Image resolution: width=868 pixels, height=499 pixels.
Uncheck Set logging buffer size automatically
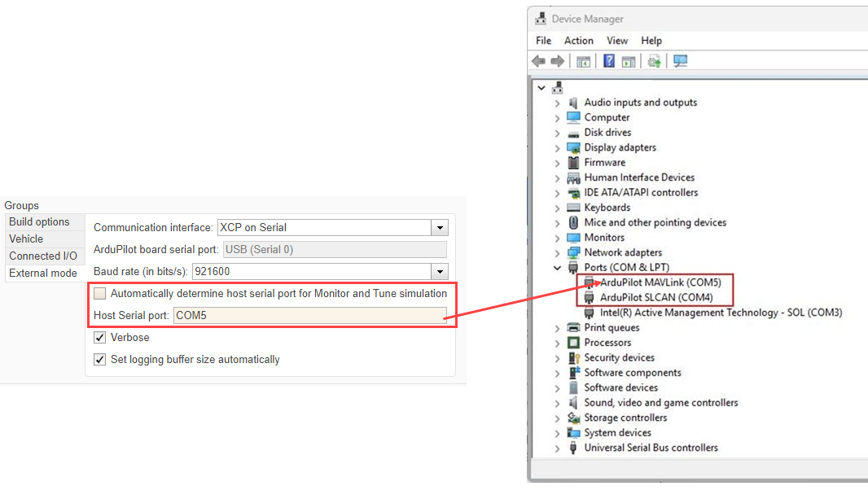pos(100,359)
